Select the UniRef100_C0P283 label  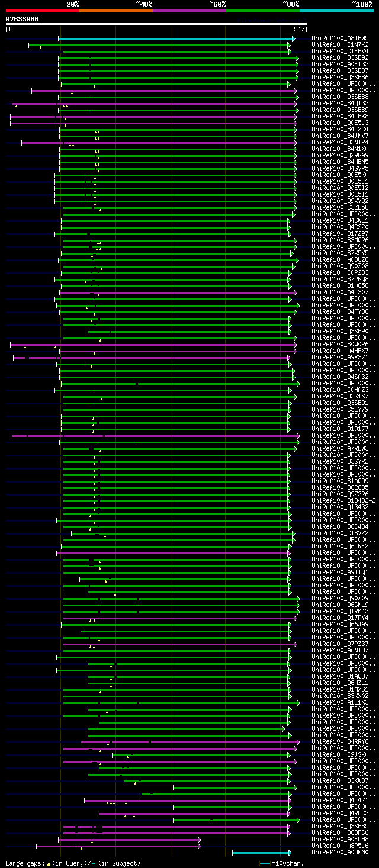click(340, 273)
